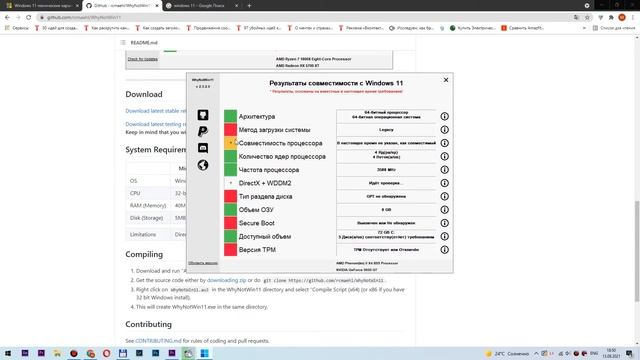Open the Windows Start menu

point(8,353)
